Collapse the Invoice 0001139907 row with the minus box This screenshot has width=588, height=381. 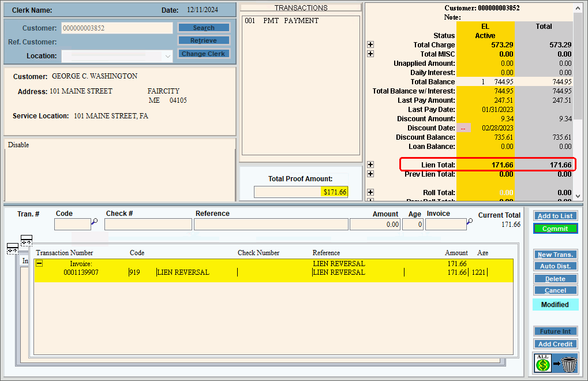pyautogui.click(x=39, y=264)
